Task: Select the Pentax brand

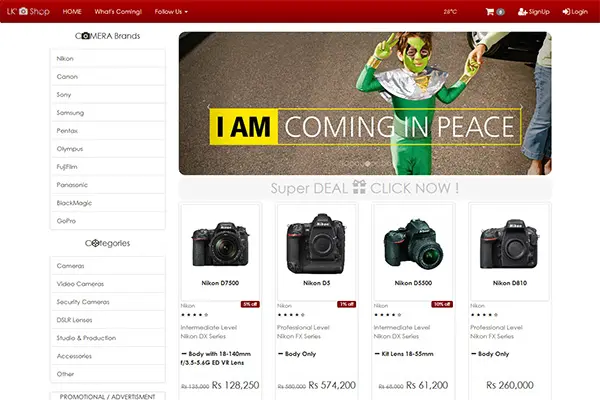Action: point(108,131)
